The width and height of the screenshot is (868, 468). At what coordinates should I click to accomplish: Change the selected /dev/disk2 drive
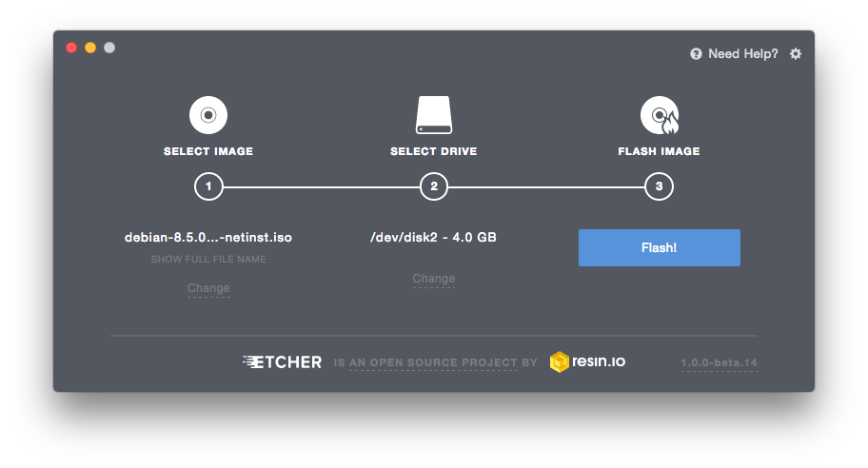click(434, 279)
